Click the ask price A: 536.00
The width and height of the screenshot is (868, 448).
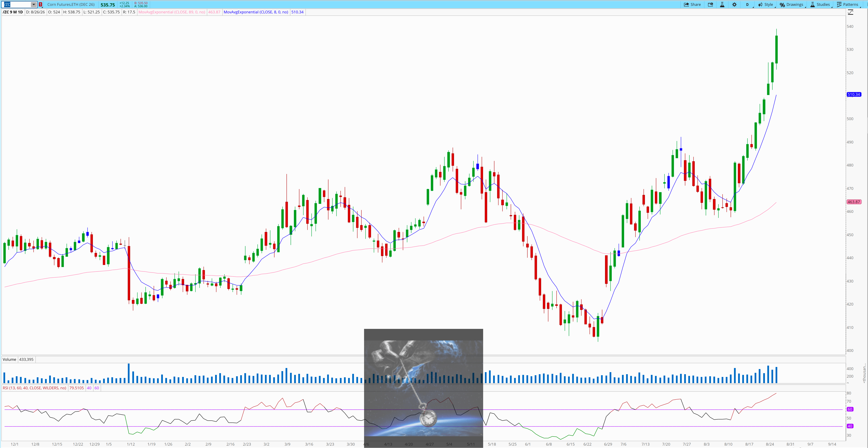(x=141, y=6)
